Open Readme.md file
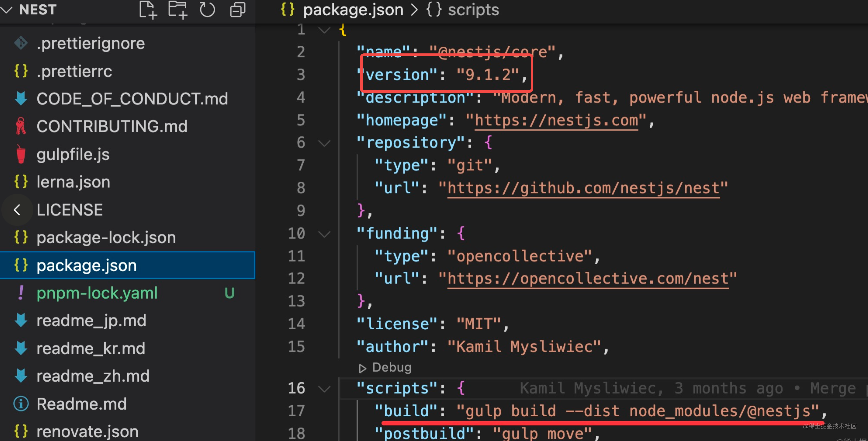 tap(127, 404)
